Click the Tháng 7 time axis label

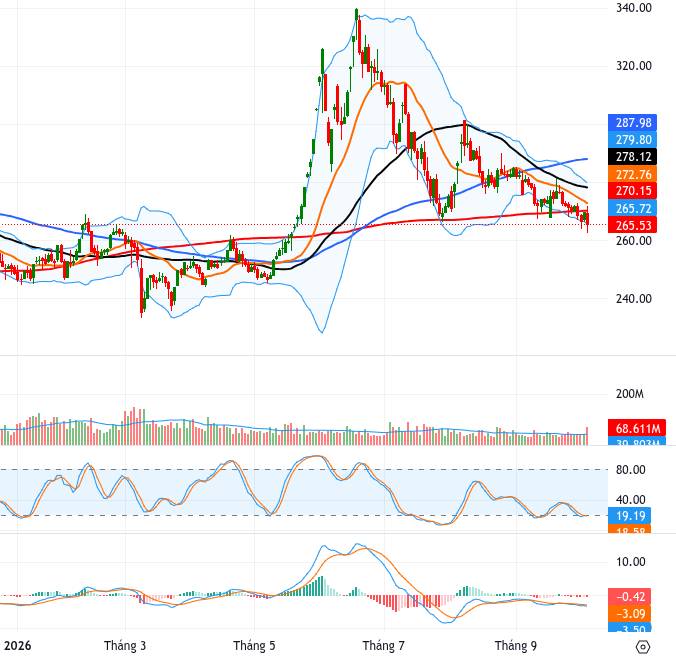384,646
